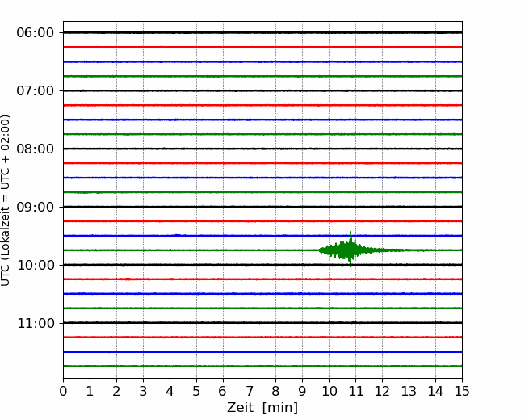This screenshot has width=525, height=420.
Task: Click the x-axis tick label 12
Action: 382,391
